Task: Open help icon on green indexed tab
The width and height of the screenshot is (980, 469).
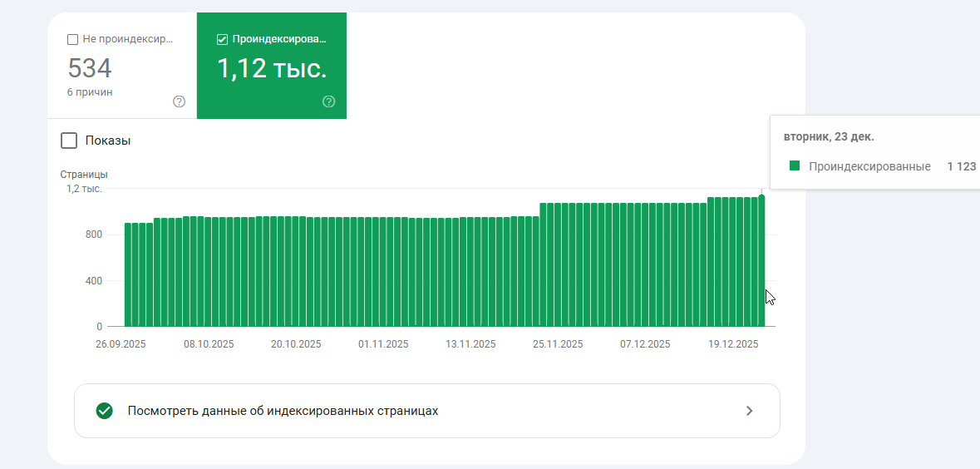Action: click(329, 101)
